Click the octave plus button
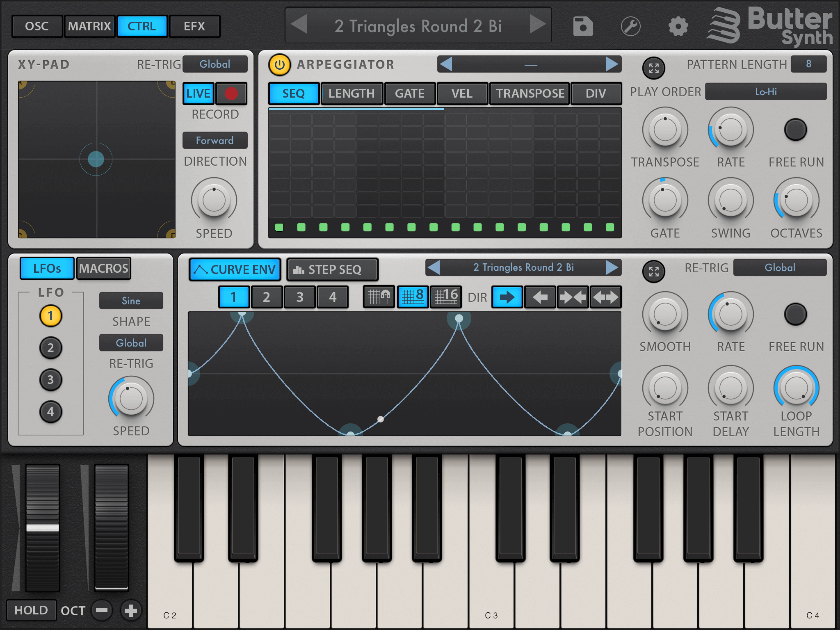Screen dimensions: 840x630 coord(131,610)
